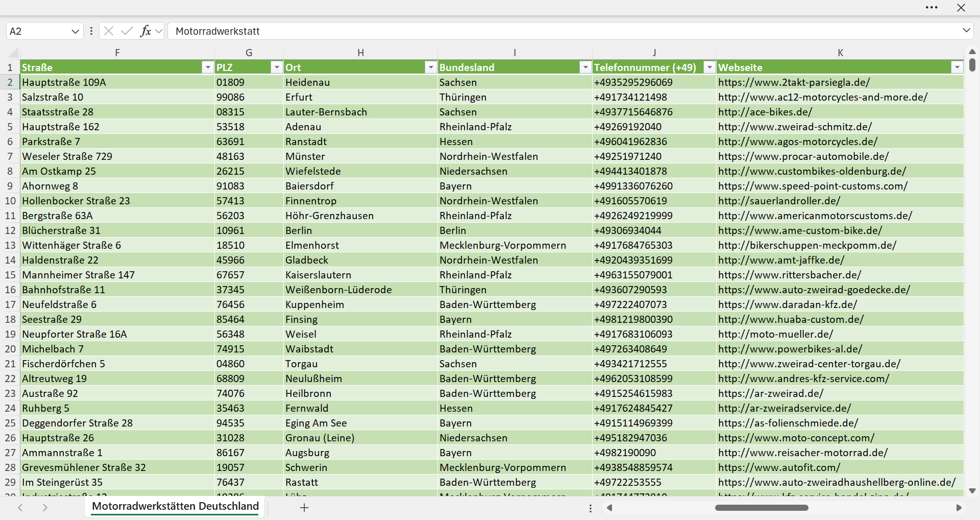The image size is (980, 520).
Task: Select column J header
Action: (x=654, y=53)
